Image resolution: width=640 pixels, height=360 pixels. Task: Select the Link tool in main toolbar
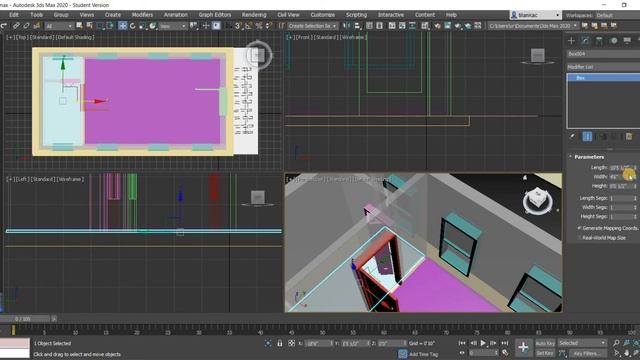pyautogui.click(x=16, y=26)
